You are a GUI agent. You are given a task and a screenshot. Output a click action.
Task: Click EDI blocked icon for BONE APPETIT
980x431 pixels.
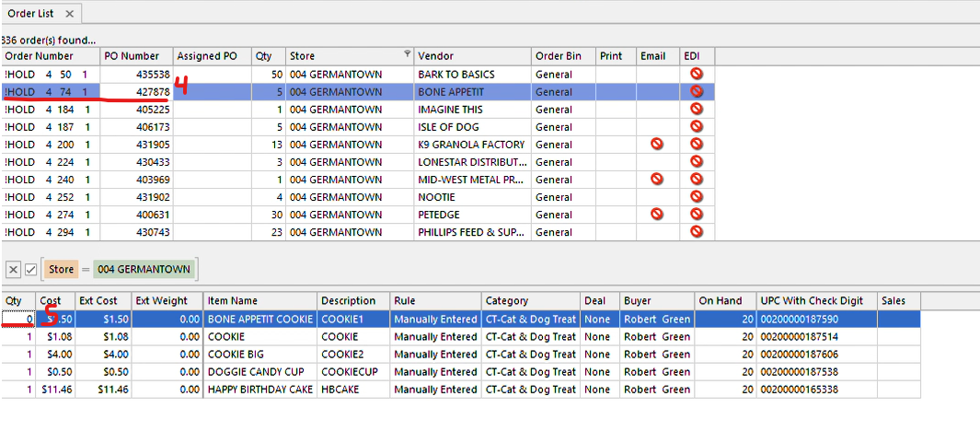697,91
